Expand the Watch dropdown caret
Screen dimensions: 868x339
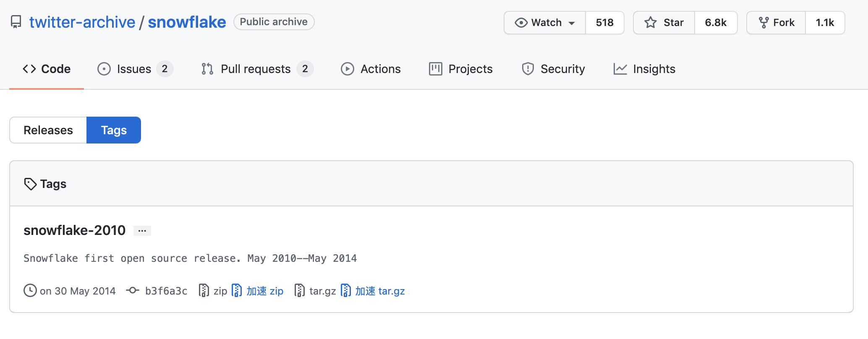pos(572,23)
